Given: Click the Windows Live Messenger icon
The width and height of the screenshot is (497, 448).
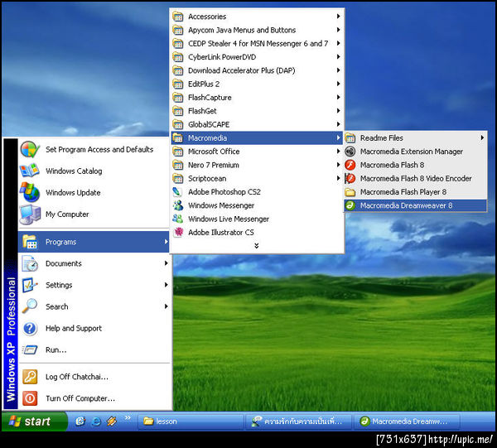Looking at the screenshot, I should (x=177, y=219).
